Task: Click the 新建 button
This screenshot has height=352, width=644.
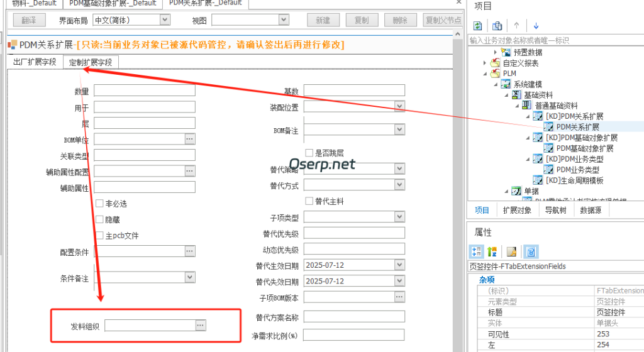Action: tap(323, 20)
